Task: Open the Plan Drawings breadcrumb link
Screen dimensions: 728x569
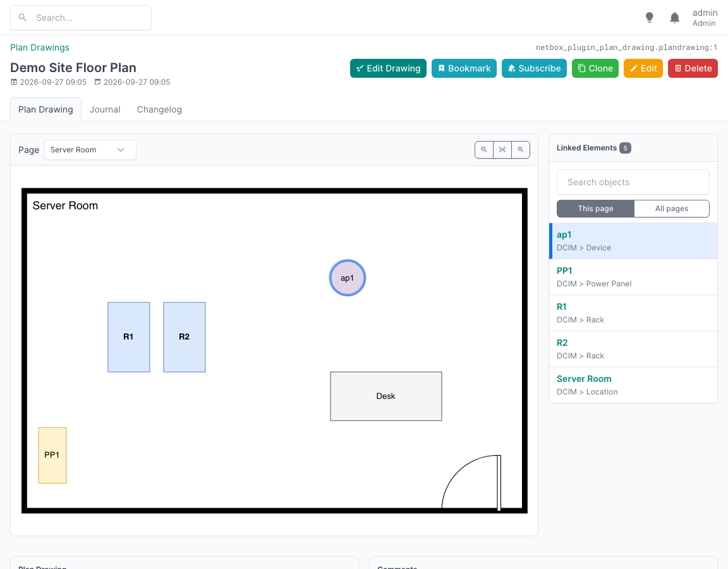Action: (39, 47)
